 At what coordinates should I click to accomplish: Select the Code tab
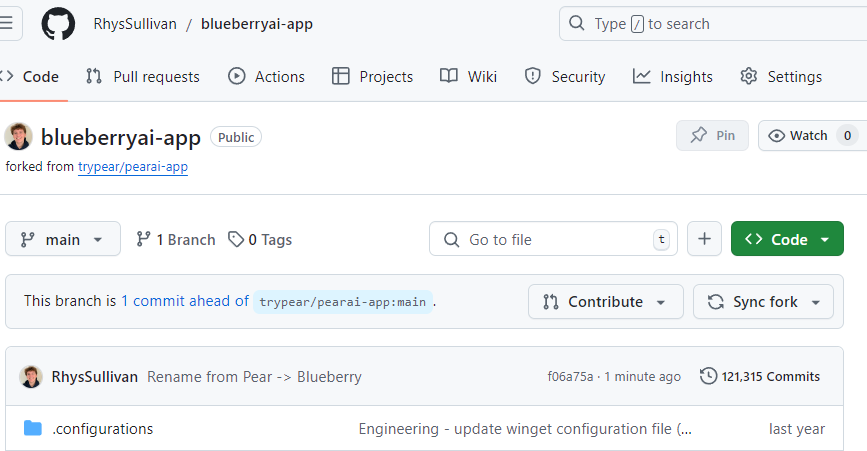(x=30, y=76)
